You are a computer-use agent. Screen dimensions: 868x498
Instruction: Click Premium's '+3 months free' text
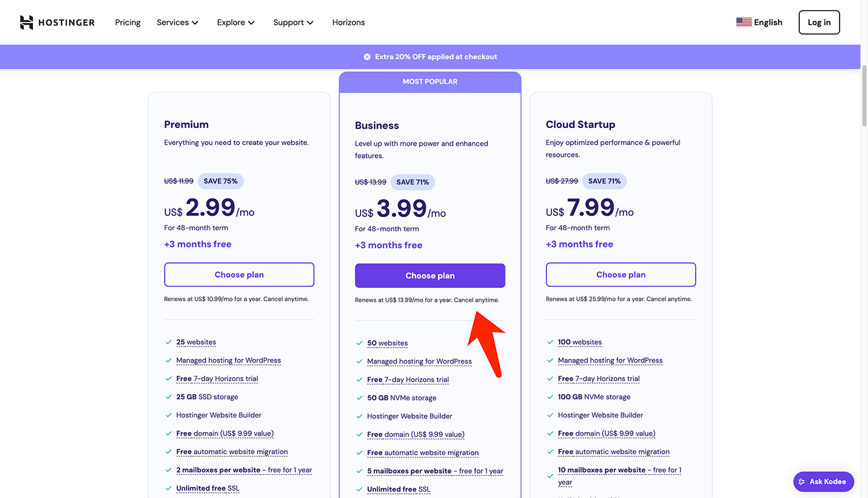pos(198,245)
